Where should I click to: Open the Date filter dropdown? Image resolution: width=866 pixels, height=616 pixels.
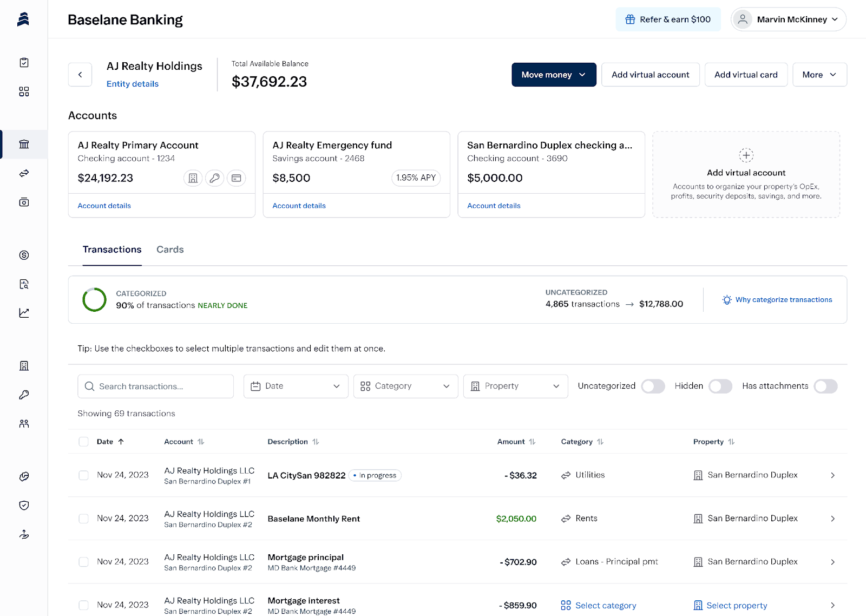tap(296, 386)
